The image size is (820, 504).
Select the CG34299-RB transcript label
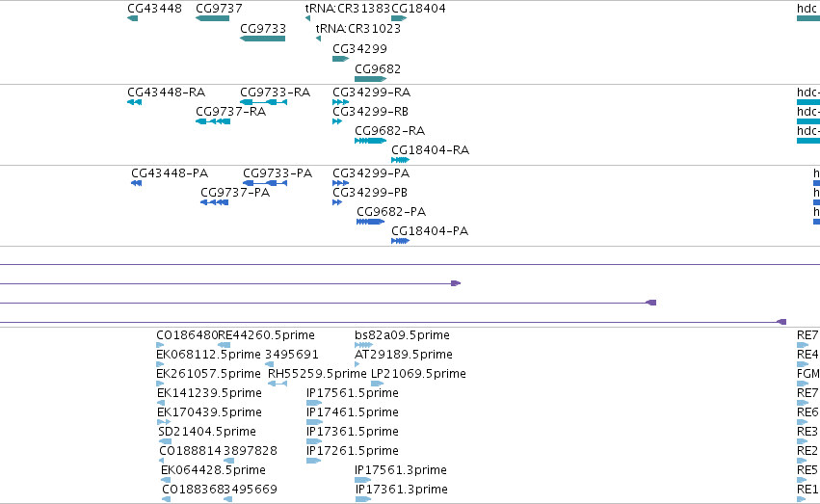point(370,112)
